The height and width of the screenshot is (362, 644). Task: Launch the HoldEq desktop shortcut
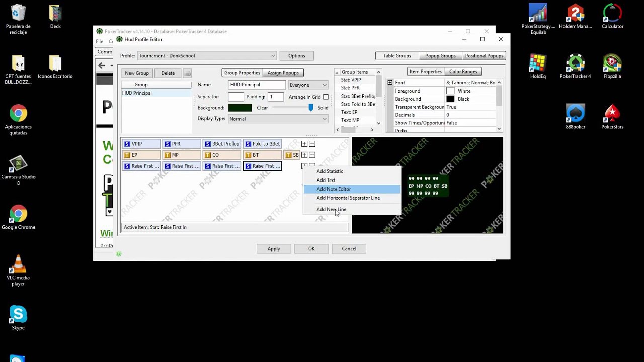pos(538,67)
